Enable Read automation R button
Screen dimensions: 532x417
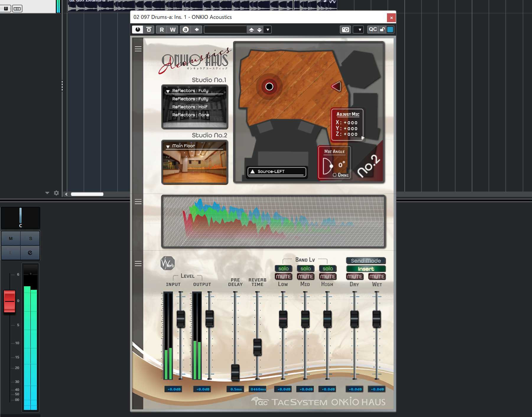tap(162, 30)
